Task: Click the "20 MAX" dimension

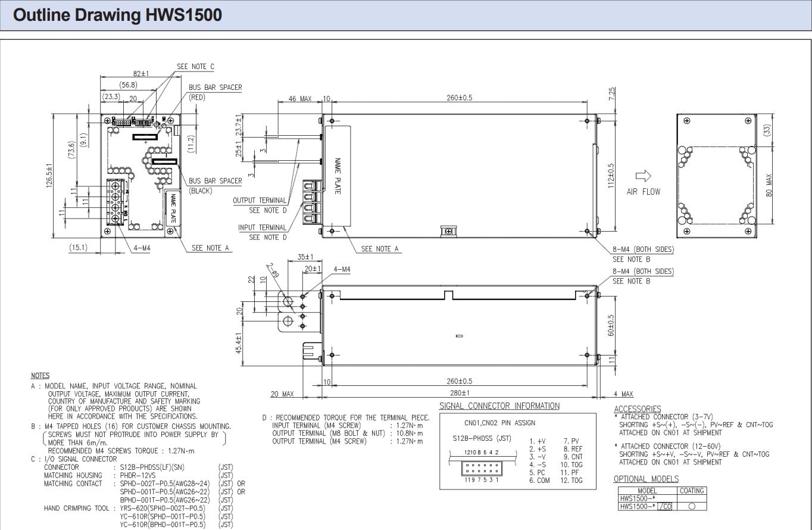Action: click(x=283, y=394)
